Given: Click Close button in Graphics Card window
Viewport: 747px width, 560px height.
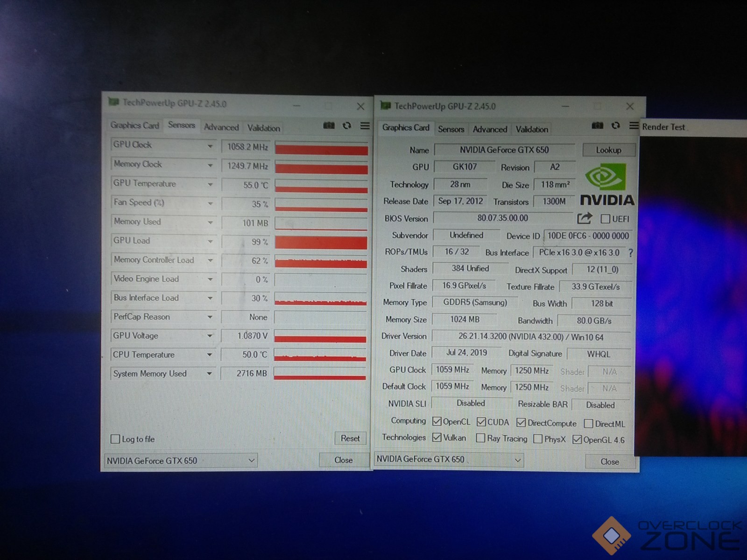Looking at the screenshot, I should coord(610,462).
